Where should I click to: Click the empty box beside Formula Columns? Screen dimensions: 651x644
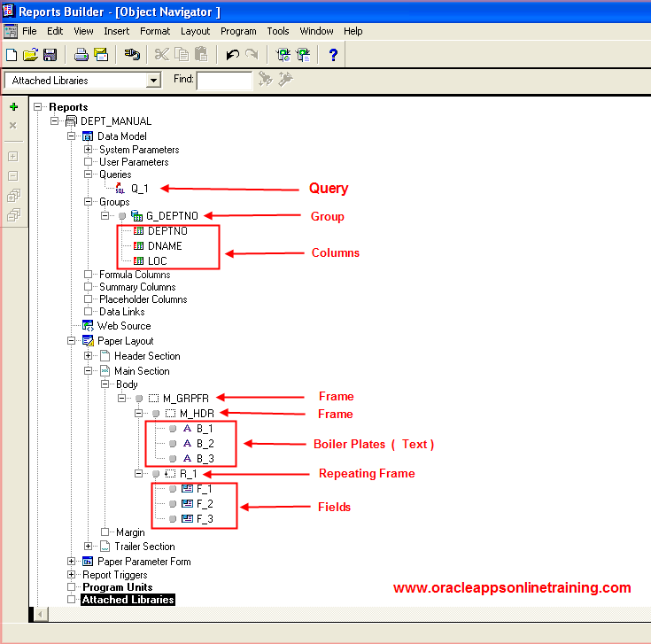pos(88,274)
